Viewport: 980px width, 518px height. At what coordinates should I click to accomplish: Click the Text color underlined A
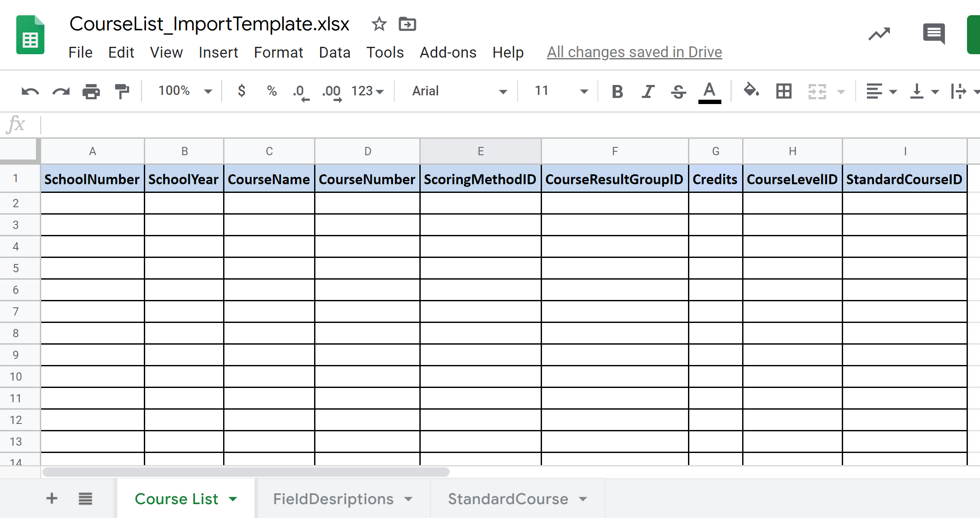coord(709,91)
